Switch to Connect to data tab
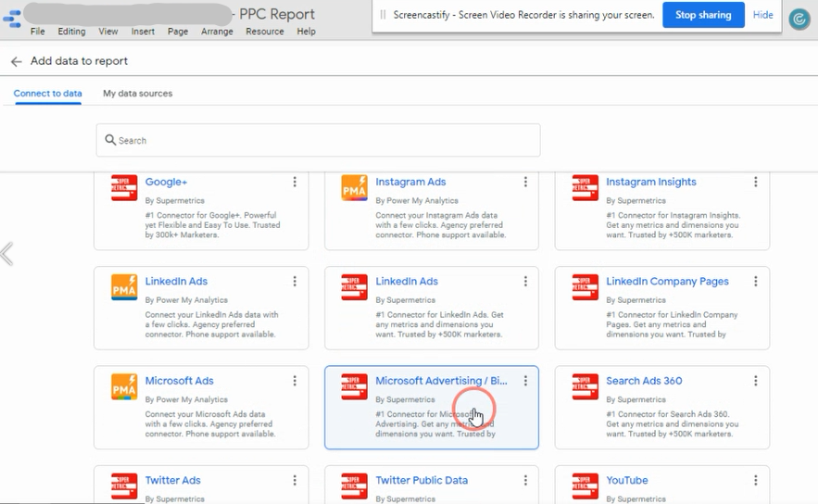The height and width of the screenshot is (504, 818). (x=47, y=94)
